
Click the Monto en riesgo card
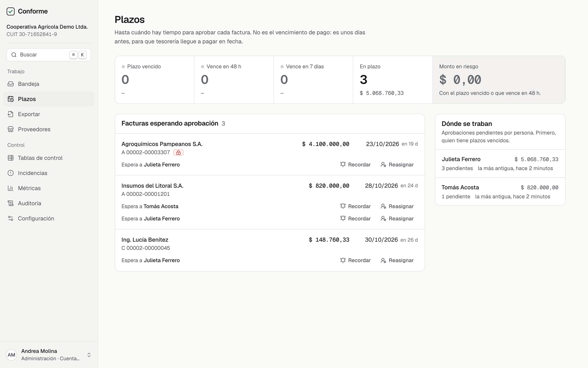tap(499, 80)
